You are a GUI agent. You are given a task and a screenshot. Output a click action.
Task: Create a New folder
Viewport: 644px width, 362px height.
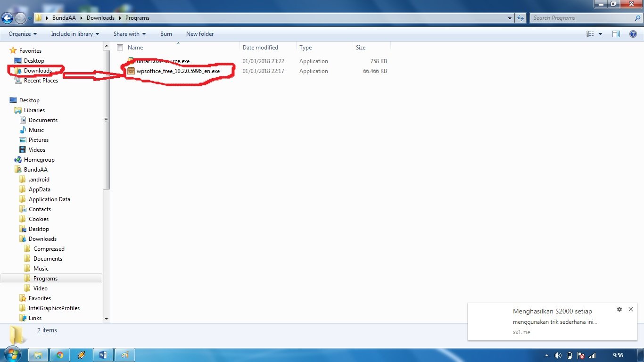point(200,34)
